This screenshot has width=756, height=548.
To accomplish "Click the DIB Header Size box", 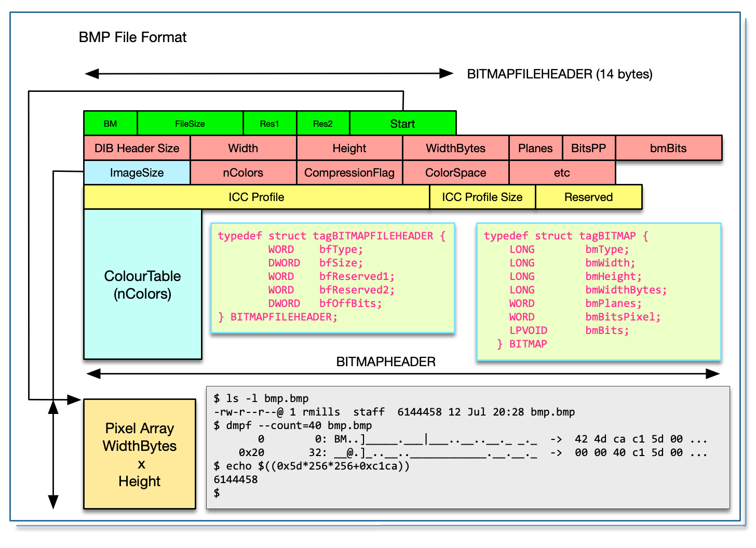I will tap(137, 149).
